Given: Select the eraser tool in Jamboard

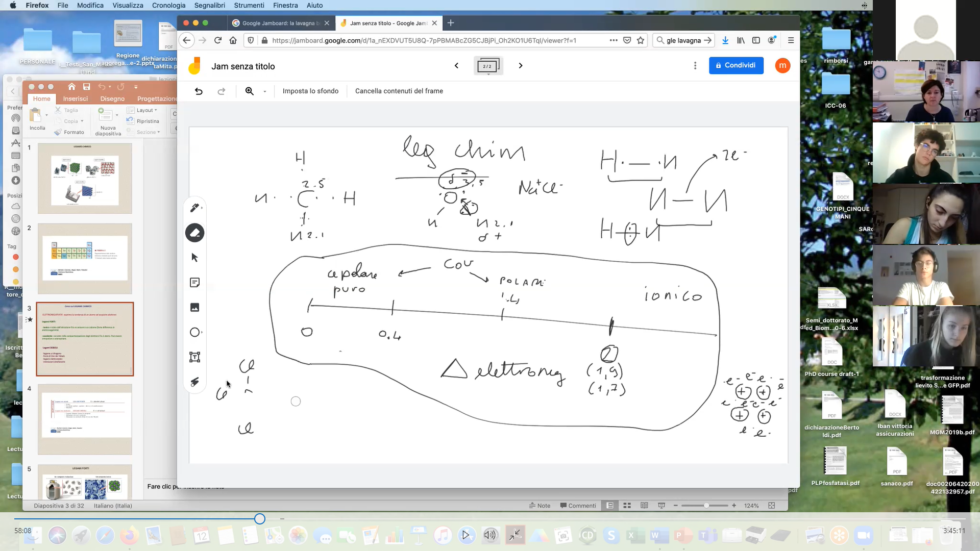Looking at the screenshot, I should click(x=194, y=233).
